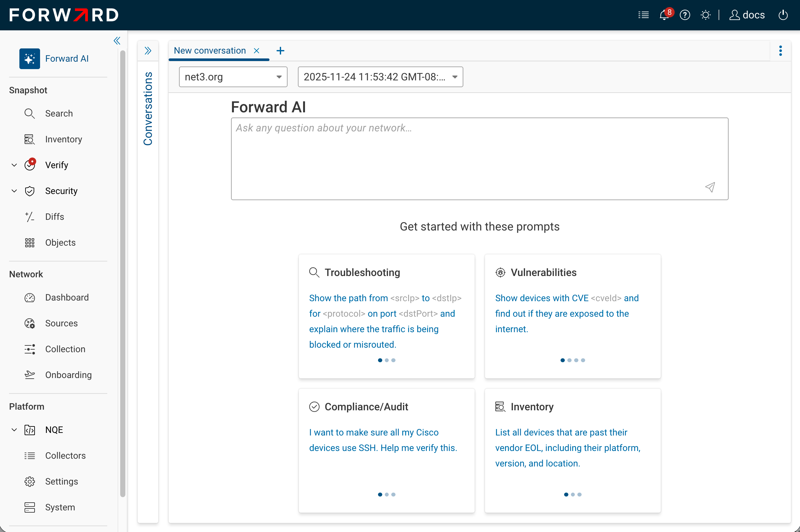Image resolution: width=800 pixels, height=532 pixels.
Task: Open the 2025-11-24 snapshot dropdown
Action: [380, 77]
